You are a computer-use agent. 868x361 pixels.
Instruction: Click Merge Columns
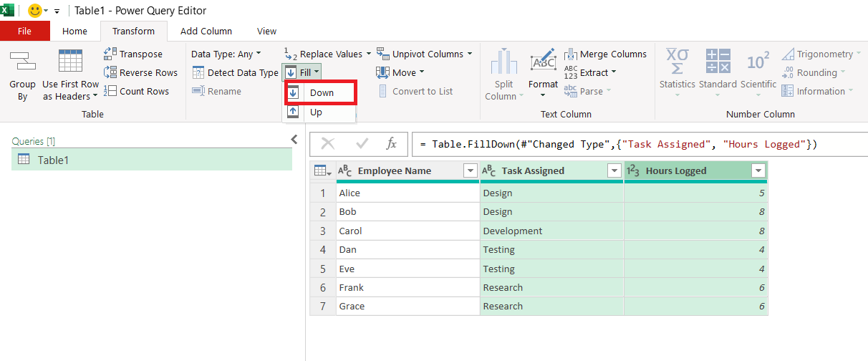605,54
